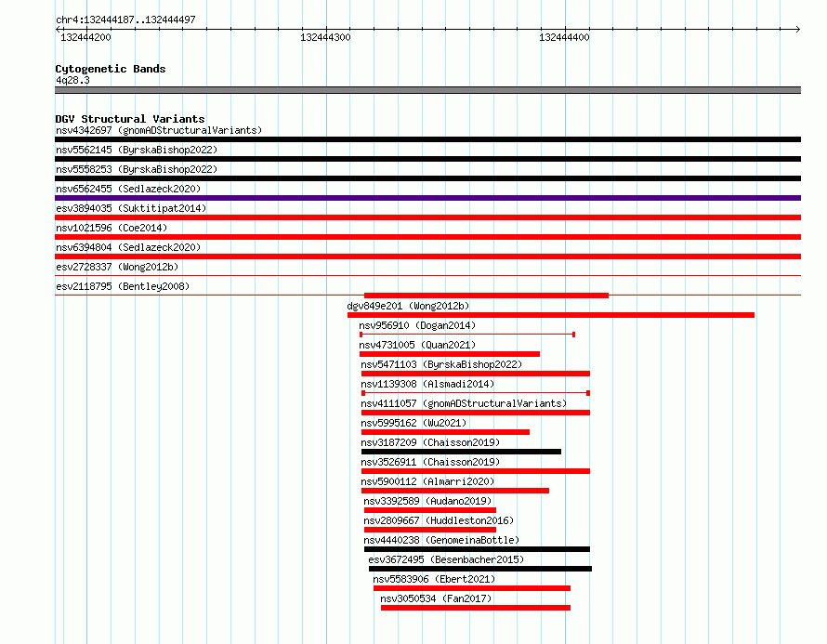Click the black bar under nsv3187209 Chaisson2019

click(461, 452)
